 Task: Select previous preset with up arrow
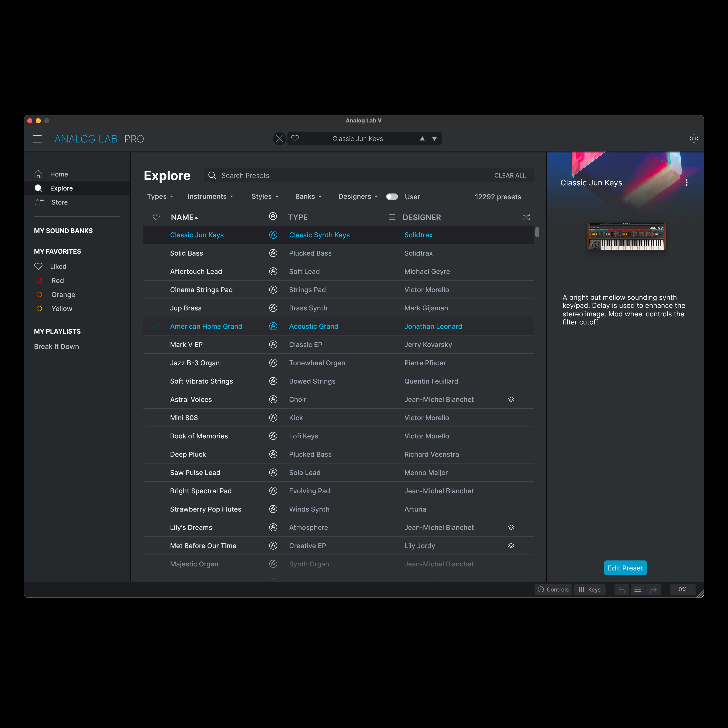point(422,139)
